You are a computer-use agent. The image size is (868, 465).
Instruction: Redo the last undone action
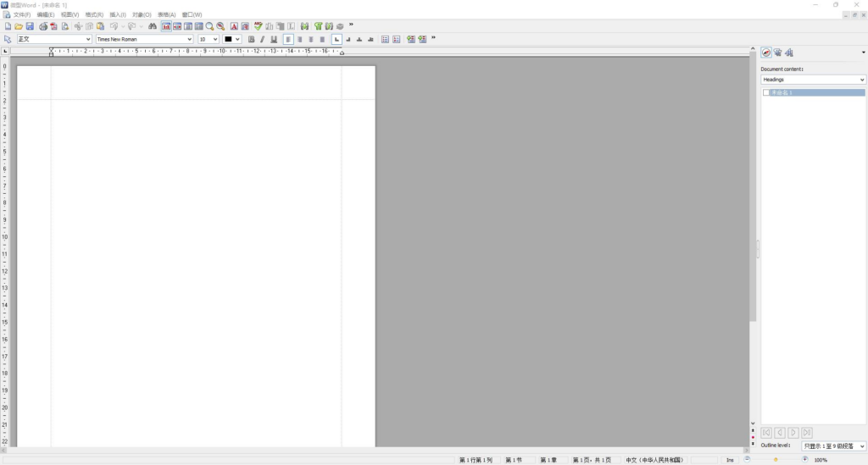(131, 26)
